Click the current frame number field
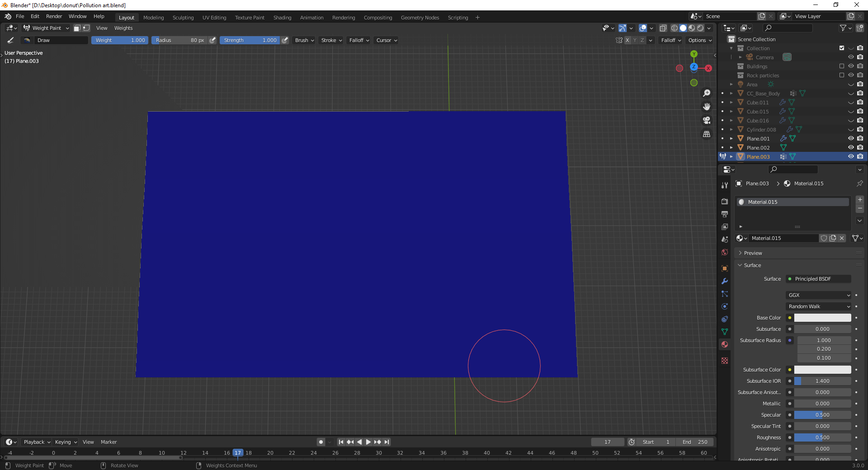 (608, 442)
